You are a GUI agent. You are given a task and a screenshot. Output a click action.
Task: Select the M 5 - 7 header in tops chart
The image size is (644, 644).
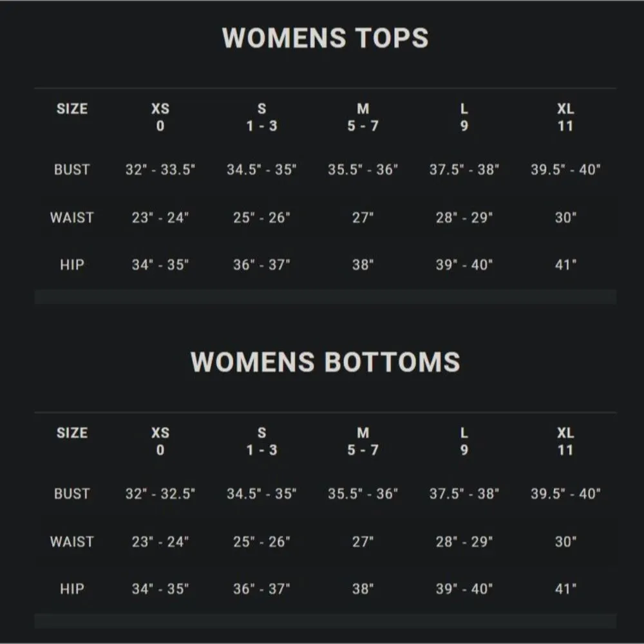tap(363, 117)
